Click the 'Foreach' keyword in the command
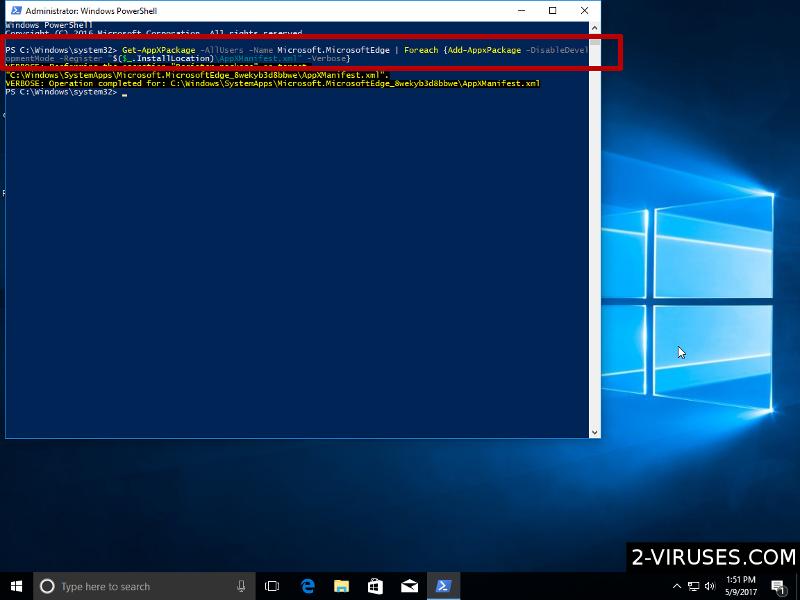Viewport: 800px width, 600px height. [421, 50]
